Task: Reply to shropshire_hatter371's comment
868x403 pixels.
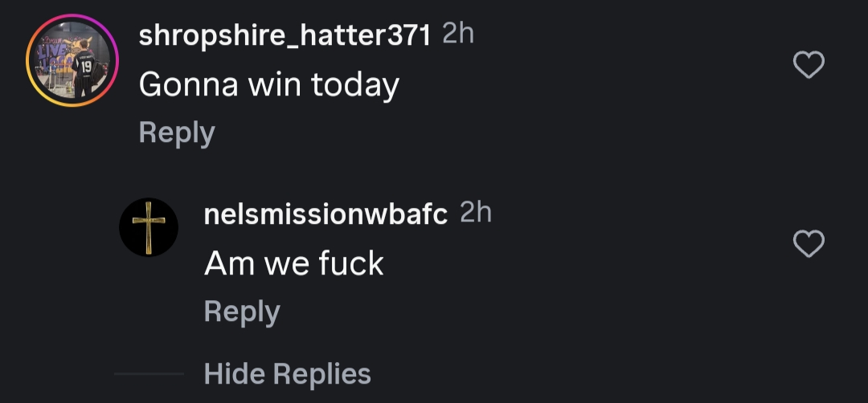Action: [x=176, y=132]
